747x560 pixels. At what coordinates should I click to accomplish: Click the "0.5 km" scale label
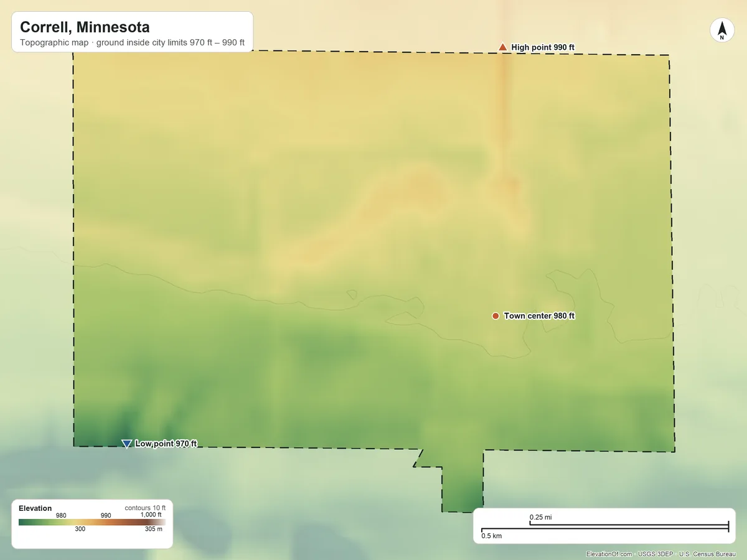tap(491, 536)
